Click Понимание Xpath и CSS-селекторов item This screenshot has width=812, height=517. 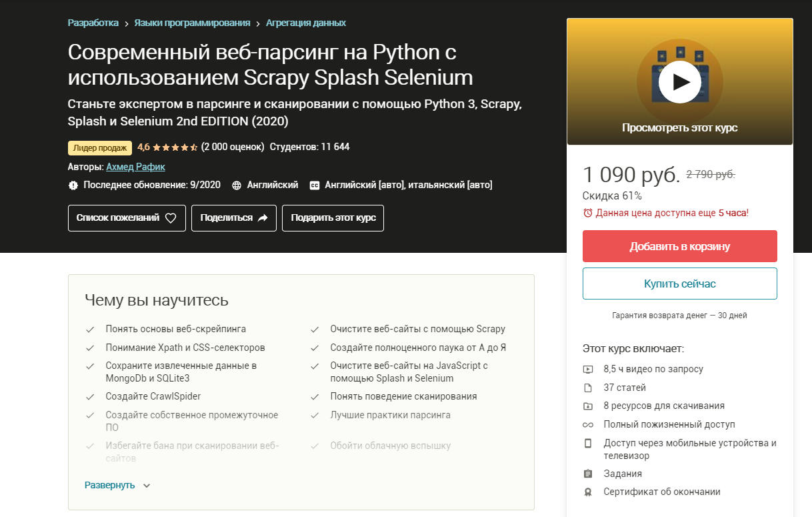click(x=185, y=348)
